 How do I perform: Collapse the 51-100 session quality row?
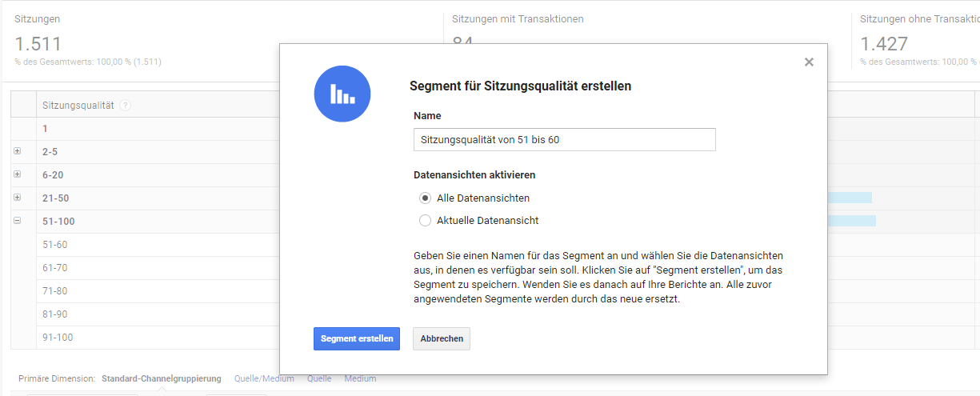(x=17, y=221)
